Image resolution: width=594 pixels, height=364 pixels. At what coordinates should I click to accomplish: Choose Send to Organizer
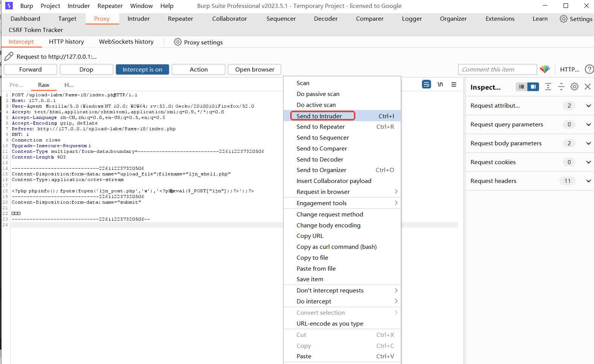tap(342, 170)
